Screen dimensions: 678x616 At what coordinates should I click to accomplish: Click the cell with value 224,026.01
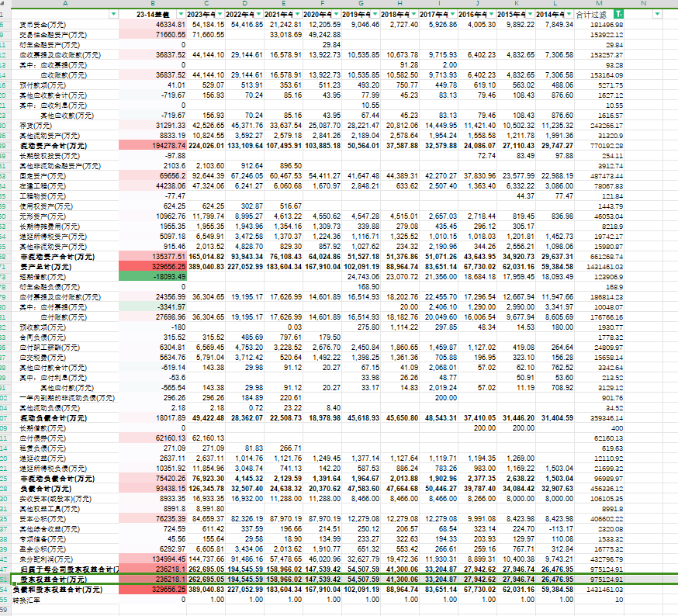[206, 146]
